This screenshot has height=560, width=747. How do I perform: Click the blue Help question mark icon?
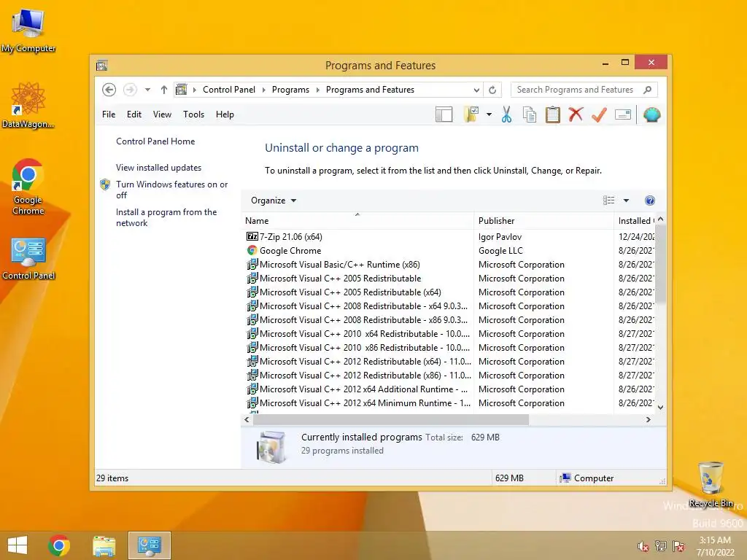click(x=650, y=201)
